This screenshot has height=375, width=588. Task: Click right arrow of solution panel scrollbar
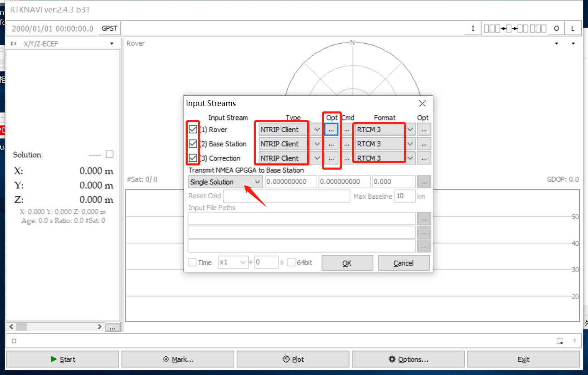(99, 327)
